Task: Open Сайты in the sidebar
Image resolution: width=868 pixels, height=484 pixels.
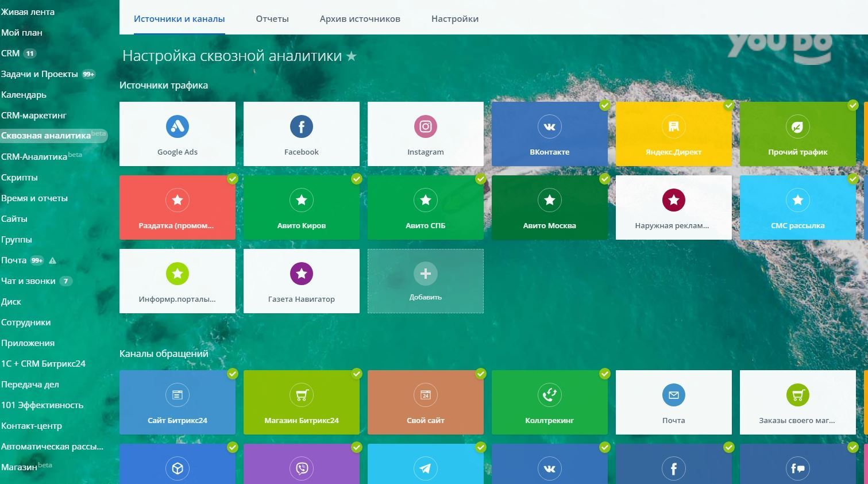Action: 14,219
